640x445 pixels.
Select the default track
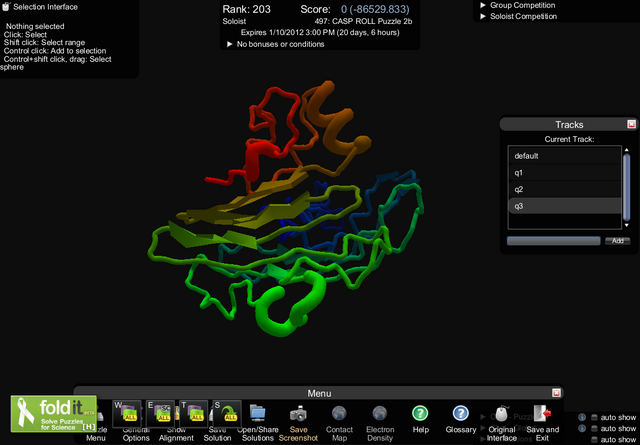point(565,156)
